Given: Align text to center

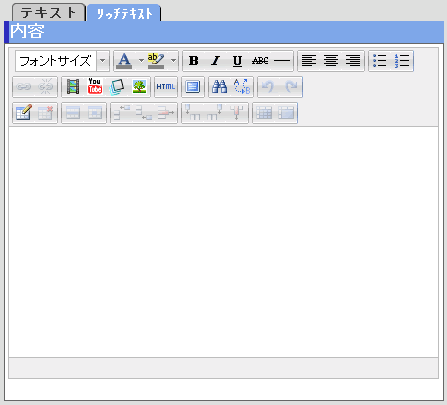Looking at the screenshot, I should tap(331, 61).
